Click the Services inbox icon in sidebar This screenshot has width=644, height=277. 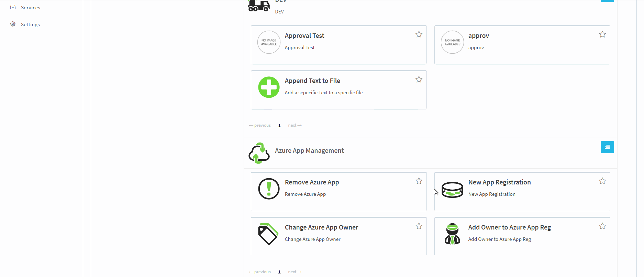point(13,7)
